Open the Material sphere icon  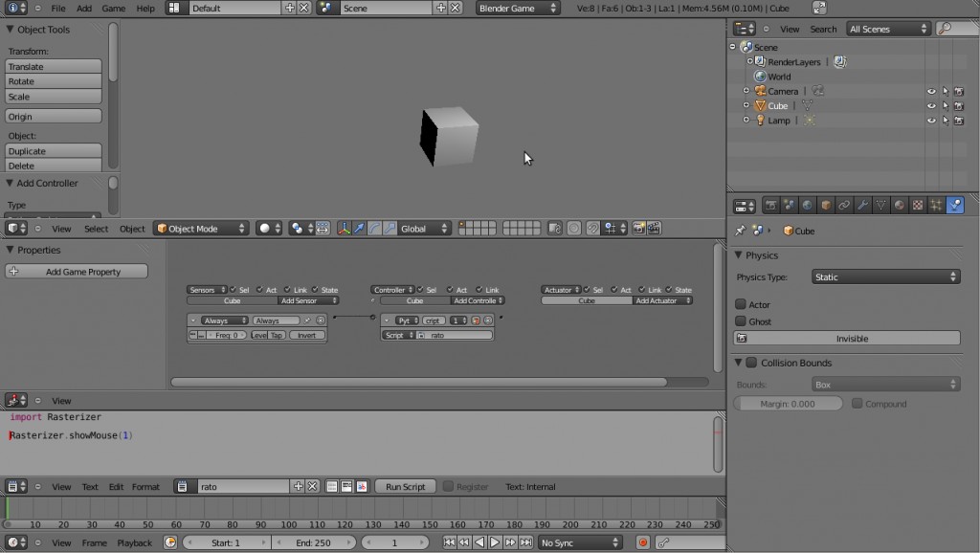pyautogui.click(x=900, y=204)
